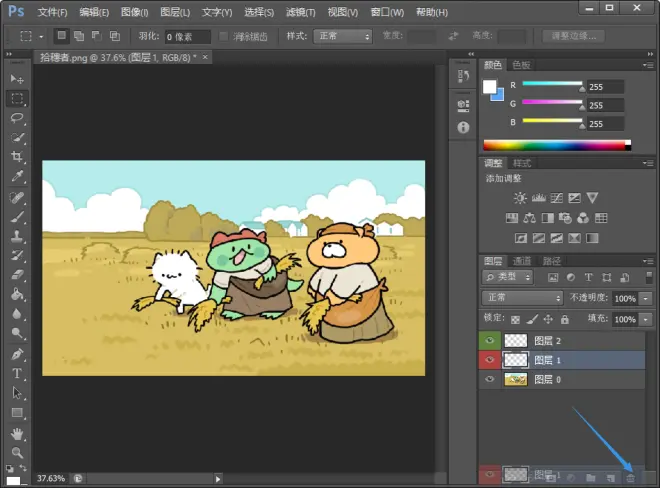Viewport: 660px width, 488px height.
Task: Enable New Selection mode button
Action: pos(61,36)
